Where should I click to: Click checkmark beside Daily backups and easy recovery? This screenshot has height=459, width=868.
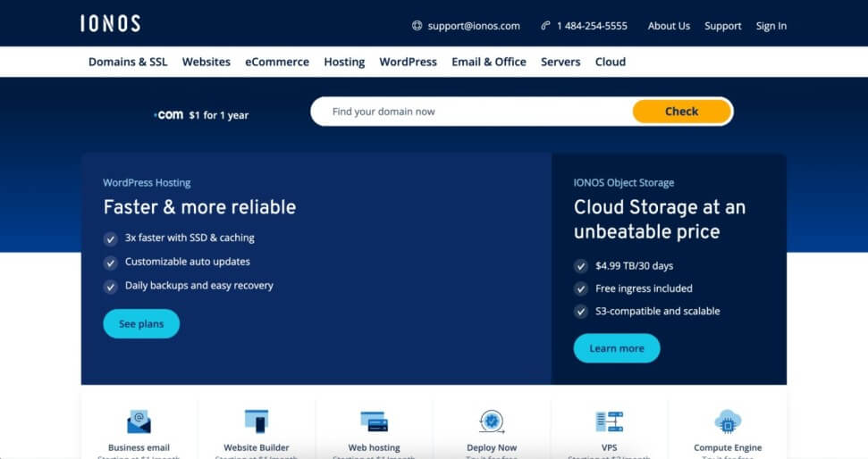[110, 287]
